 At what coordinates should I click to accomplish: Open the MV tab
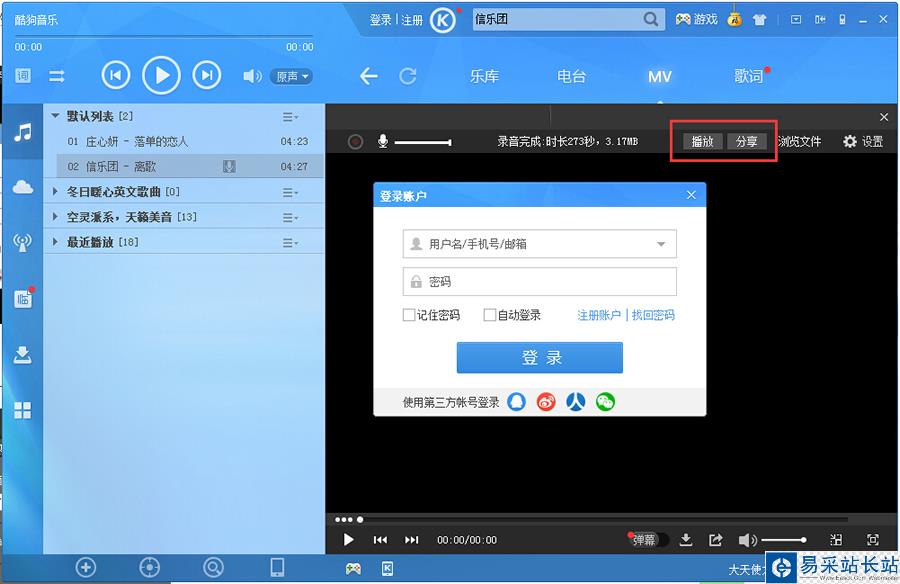(x=660, y=76)
